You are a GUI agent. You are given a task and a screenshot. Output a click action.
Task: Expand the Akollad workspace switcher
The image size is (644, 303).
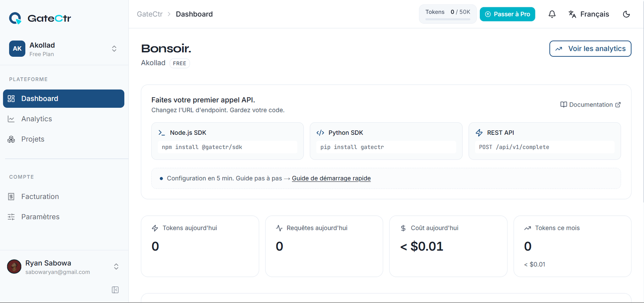114,49
